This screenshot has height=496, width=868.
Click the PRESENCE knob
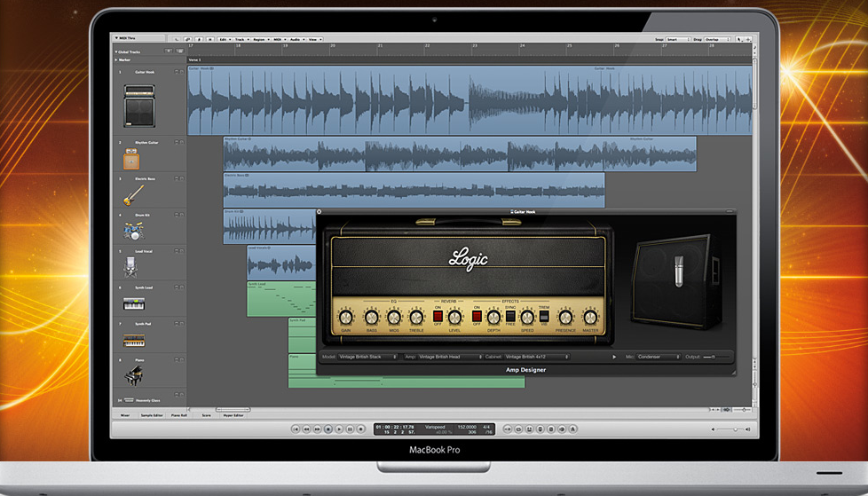[565, 317]
